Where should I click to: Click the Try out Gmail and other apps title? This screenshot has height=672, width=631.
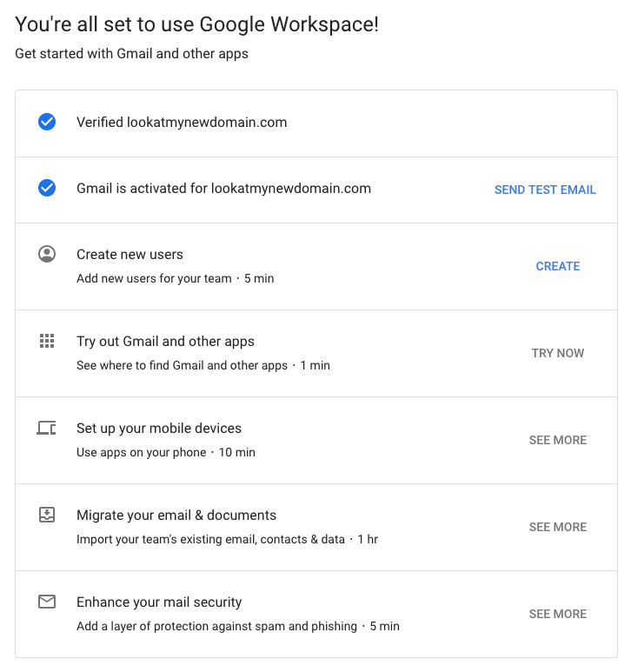(165, 342)
